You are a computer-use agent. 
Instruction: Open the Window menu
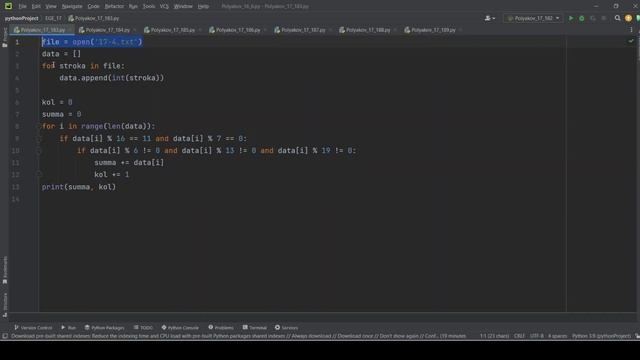(x=183, y=7)
